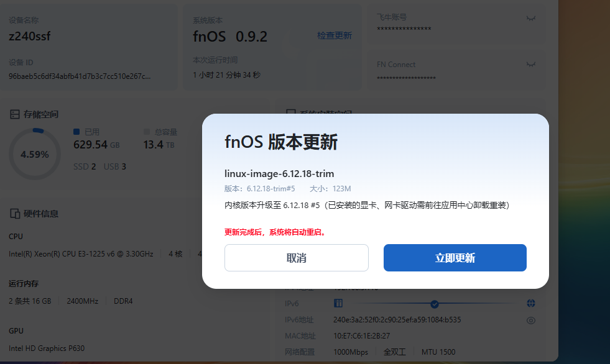The image size is (610, 364).
Task: Click the uptime 1 小时 21 分钟 34 秒
Action: [226, 75]
